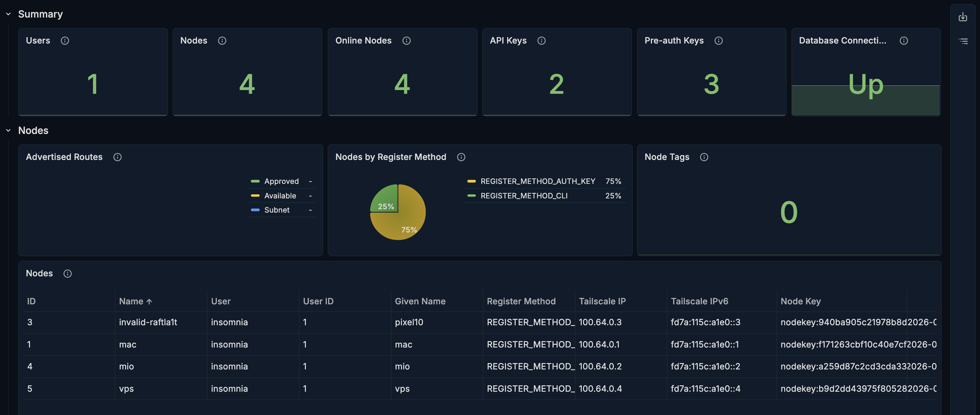Viewport: 980px width, 415px height.
Task: Open the Users panel title menu
Action: click(x=38, y=41)
